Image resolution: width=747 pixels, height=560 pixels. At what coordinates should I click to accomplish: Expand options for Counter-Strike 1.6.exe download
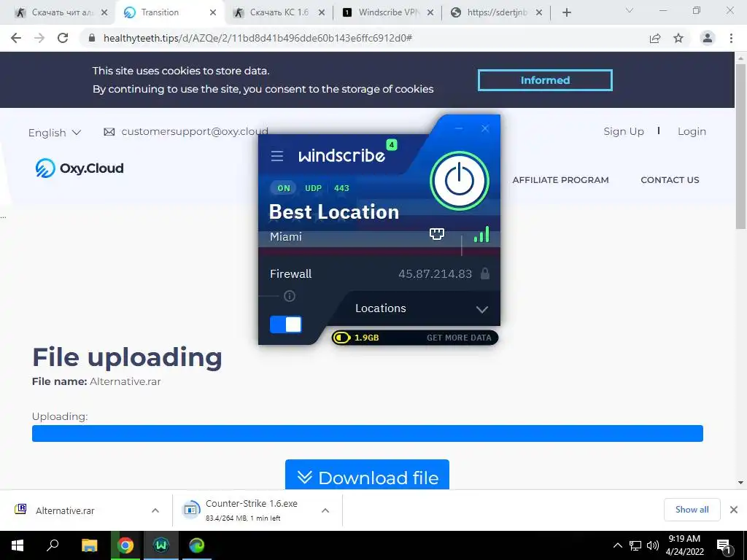(325, 510)
